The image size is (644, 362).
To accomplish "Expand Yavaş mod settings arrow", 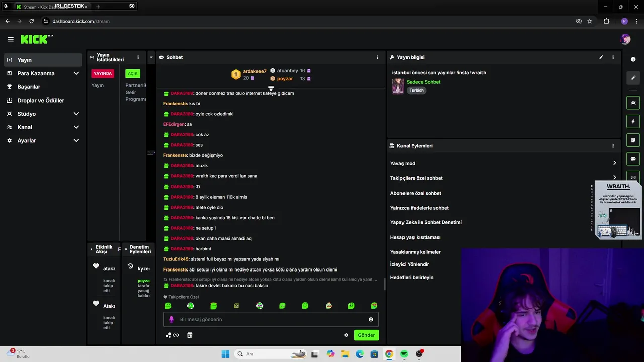I will (614, 163).
